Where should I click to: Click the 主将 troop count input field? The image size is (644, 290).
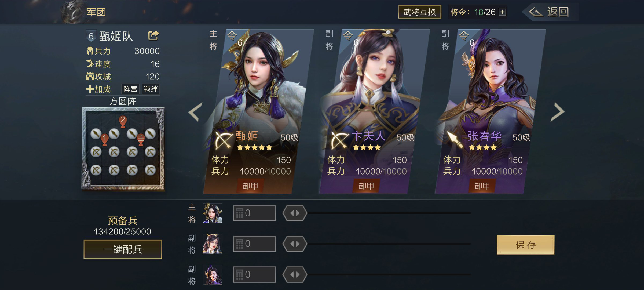click(x=254, y=213)
